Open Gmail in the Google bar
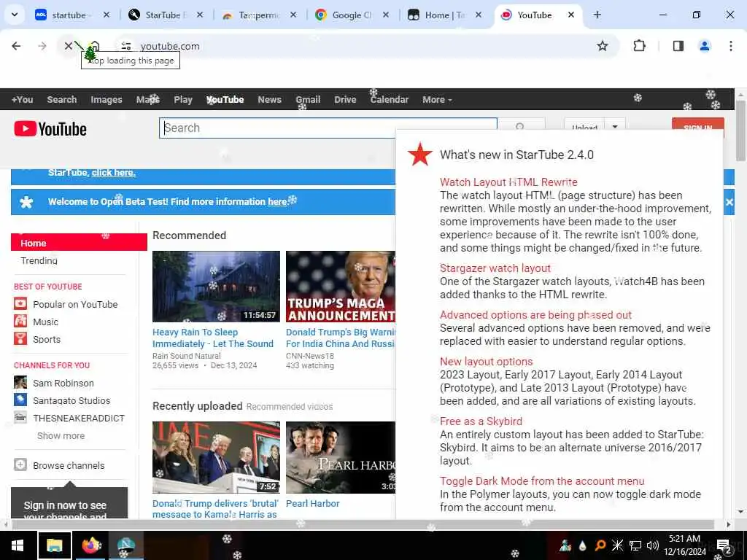Viewport: 747px width, 560px height. (308, 99)
